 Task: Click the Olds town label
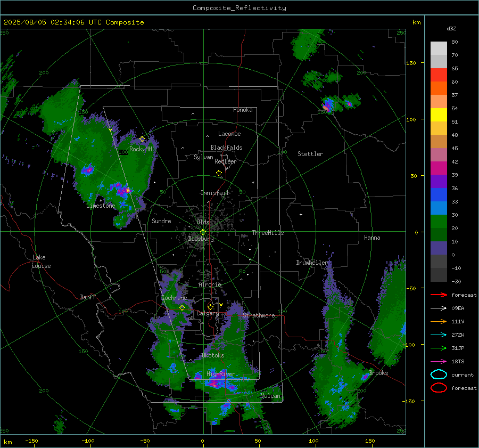coord(203,222)
